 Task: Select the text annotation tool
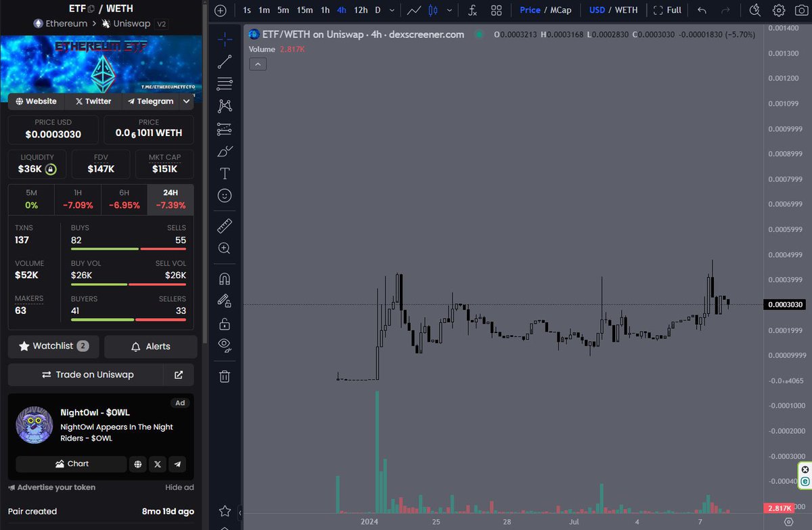225,173
